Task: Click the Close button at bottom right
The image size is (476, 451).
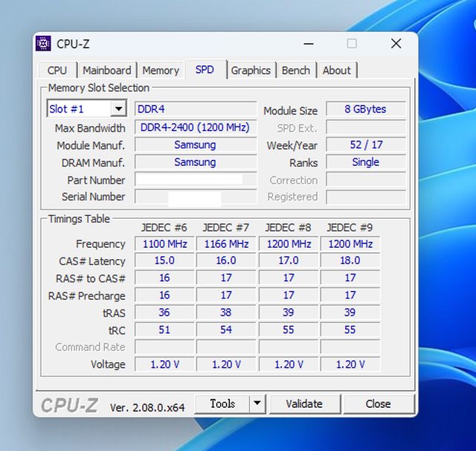Action: [378, 403]
